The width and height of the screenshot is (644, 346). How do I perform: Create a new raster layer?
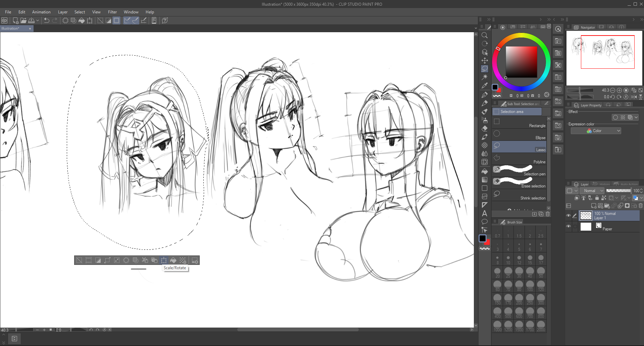tap(594, 206)
